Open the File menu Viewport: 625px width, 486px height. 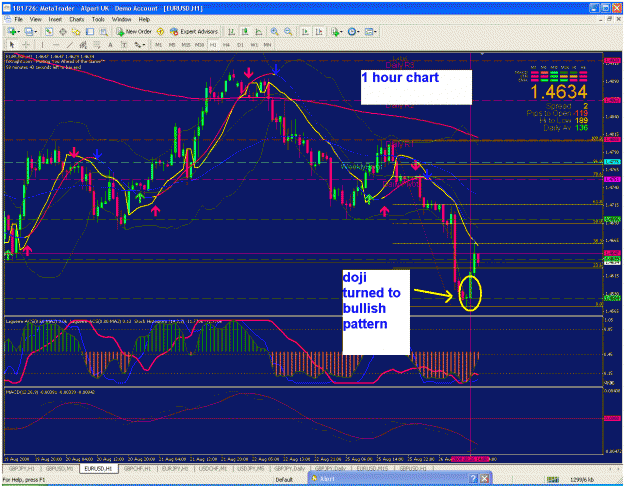pos(18,19)
